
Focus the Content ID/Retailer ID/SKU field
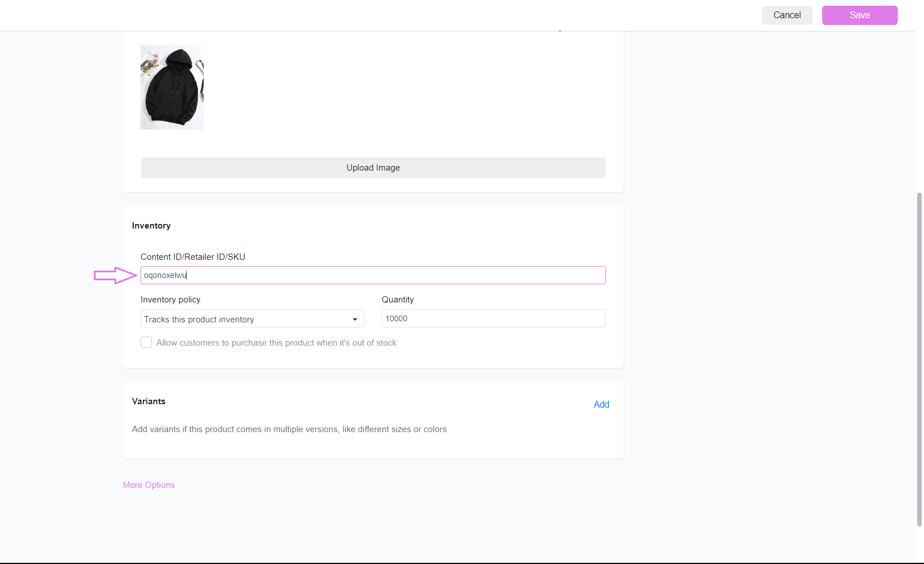coord(373,275)
